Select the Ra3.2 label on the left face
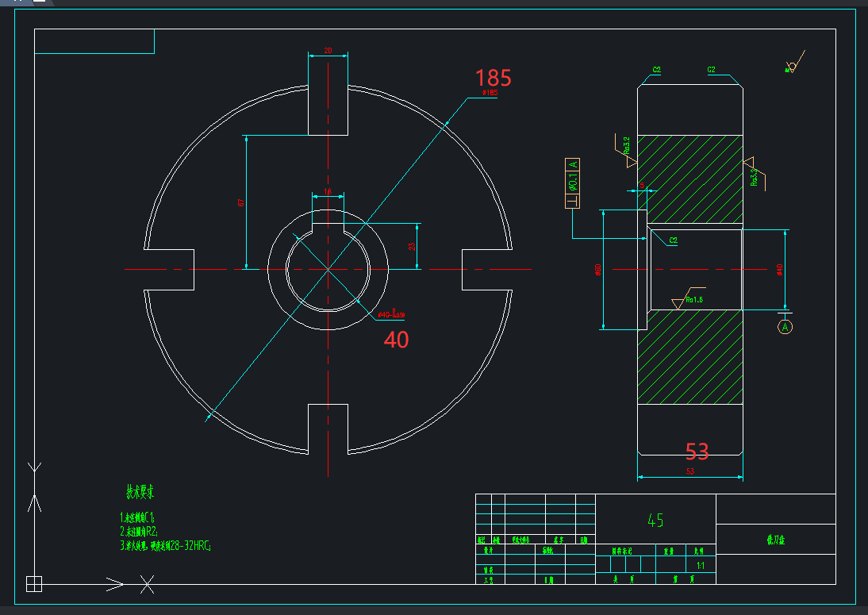Screen dimensions: 868x615 pyautogui.click(x=627, y=145)
